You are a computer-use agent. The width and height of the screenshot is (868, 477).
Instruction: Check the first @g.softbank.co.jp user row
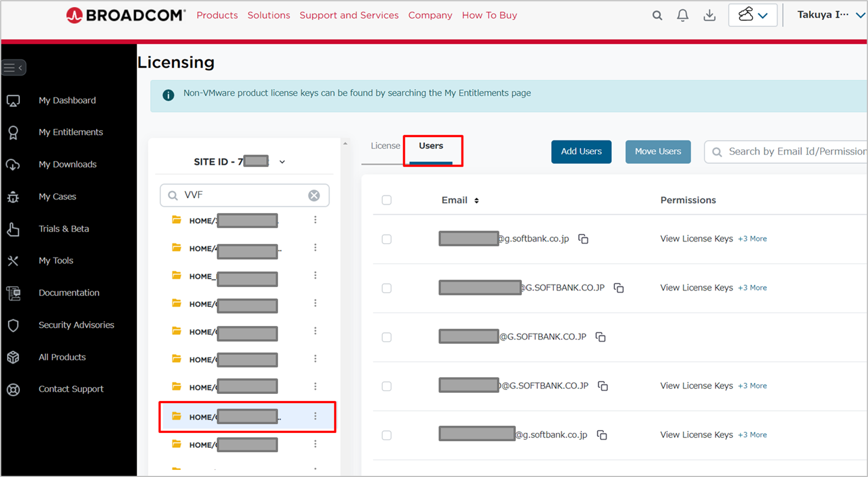[387, 239]
